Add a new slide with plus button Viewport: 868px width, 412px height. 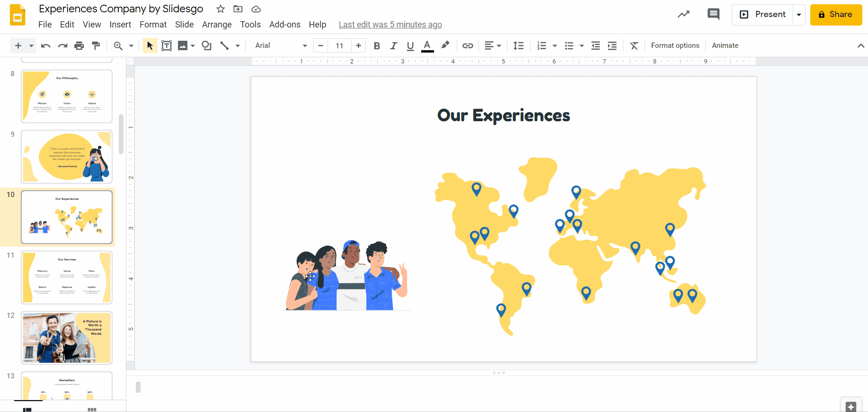18,45
